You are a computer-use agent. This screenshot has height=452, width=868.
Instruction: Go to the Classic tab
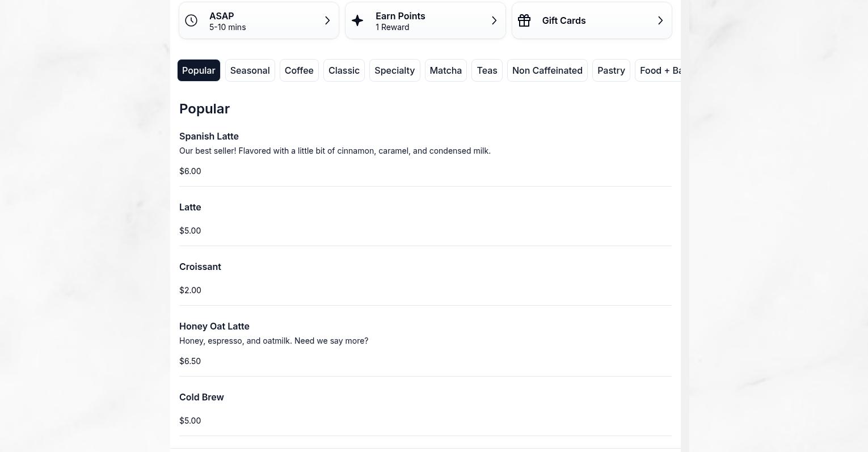[344, 70]
